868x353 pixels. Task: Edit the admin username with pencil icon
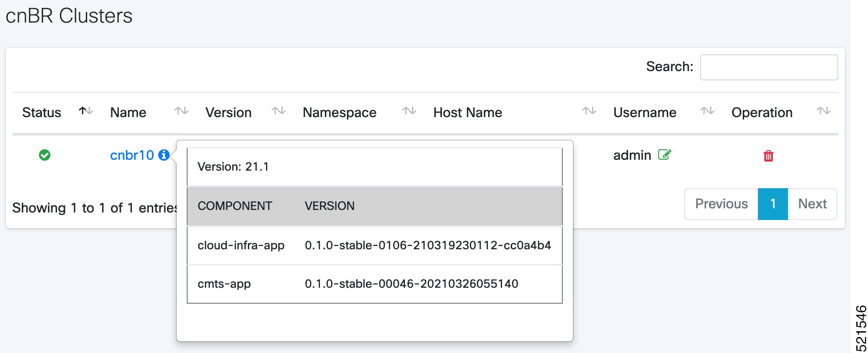click(x=665, y=155)
